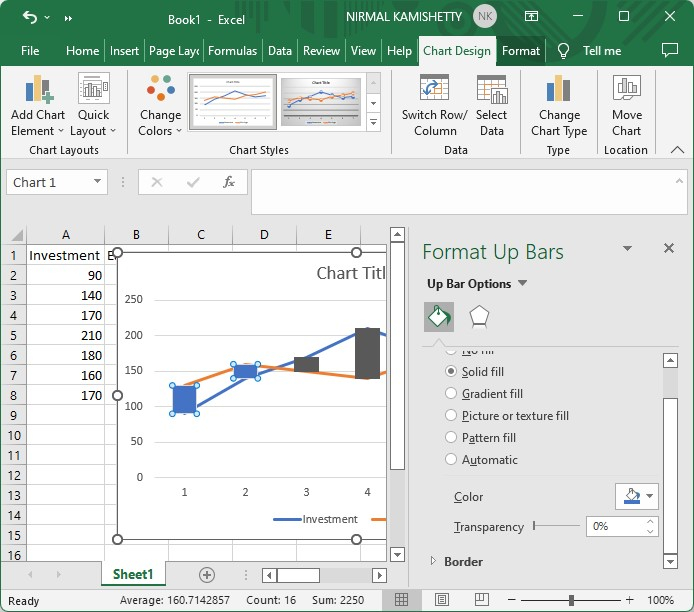The width and height of the screenshot is (694, 612).
Task: Switch to Page Break Preview icon
Action: pyautogui.click(x=482, y=600)
